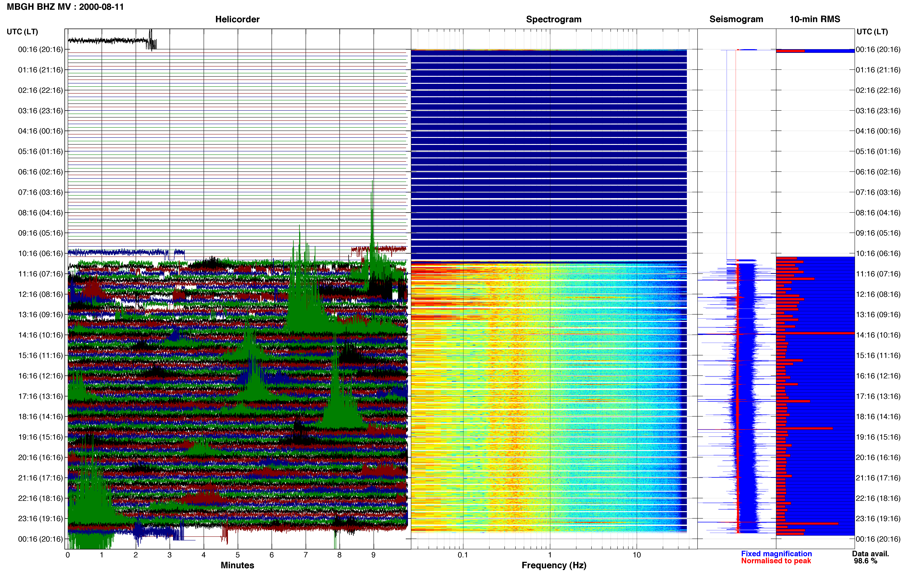Viewport: 924px width, 578px height.
Task: Click the top "00:16 (20:16)" label left of Helicorder
Action: pos(41,49)
